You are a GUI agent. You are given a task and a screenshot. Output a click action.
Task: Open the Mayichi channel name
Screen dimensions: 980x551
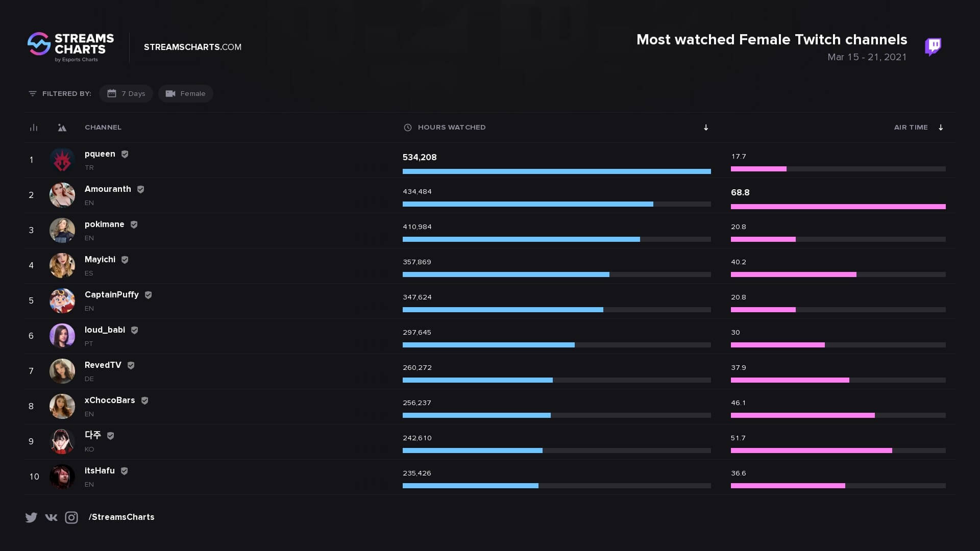coord(100,260)
